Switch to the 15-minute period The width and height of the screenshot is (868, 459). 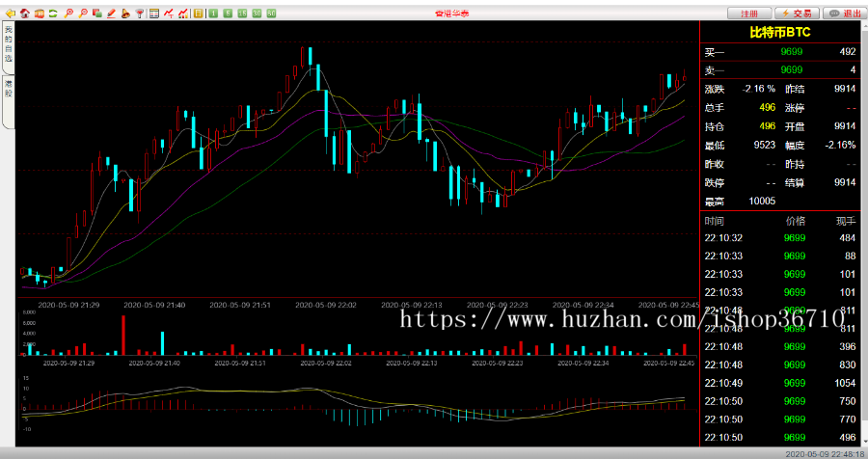242,13
